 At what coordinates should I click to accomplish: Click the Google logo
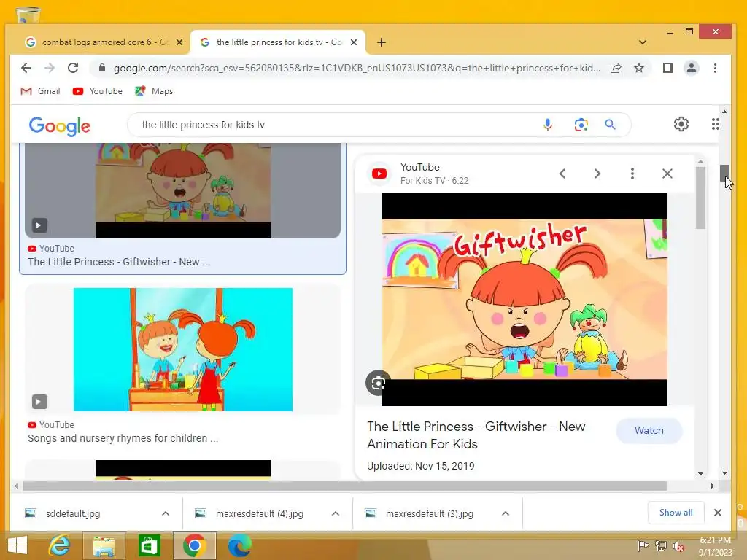pos(60,125)
